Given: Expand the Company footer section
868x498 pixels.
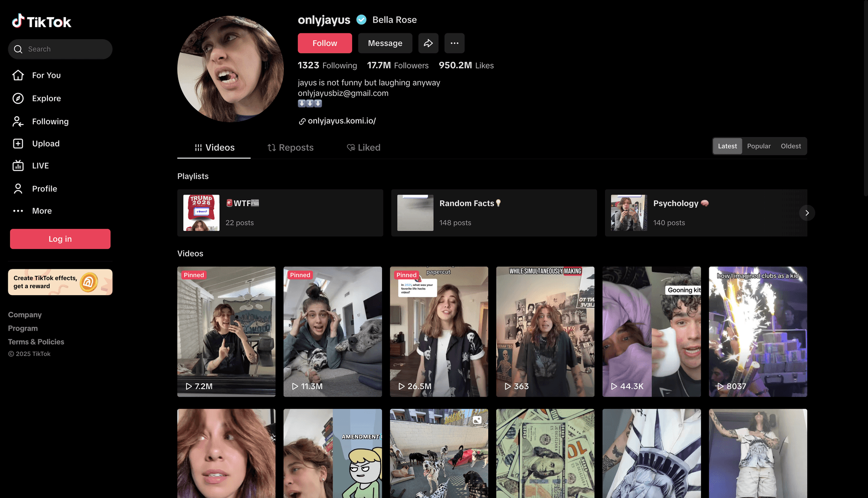Looking at the screenshot, I should pyautogui.click(x=25, y=314).
